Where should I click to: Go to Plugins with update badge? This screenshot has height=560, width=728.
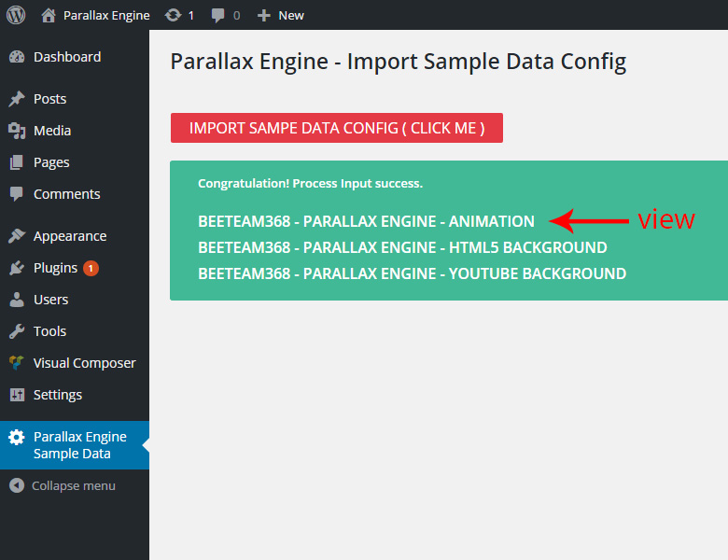pyautogui.click(x=56, y=268)
